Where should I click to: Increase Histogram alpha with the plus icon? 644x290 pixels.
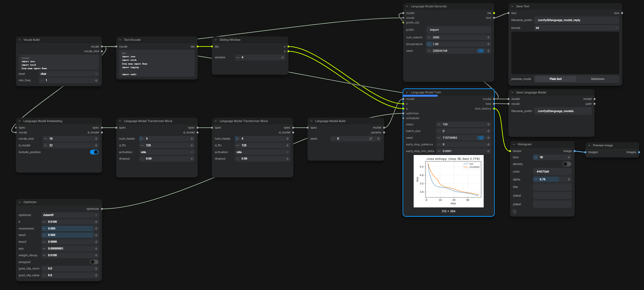pos(569,179)
